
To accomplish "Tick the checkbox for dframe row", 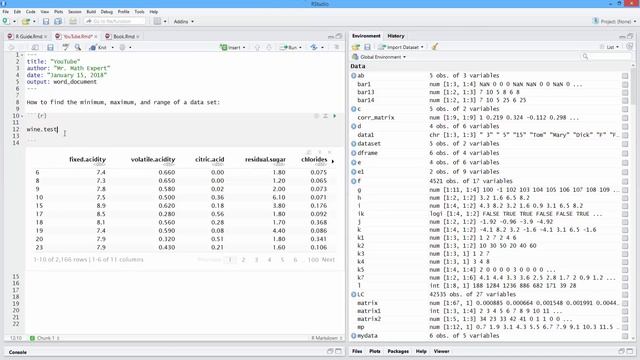I will (x=625, y=153).
